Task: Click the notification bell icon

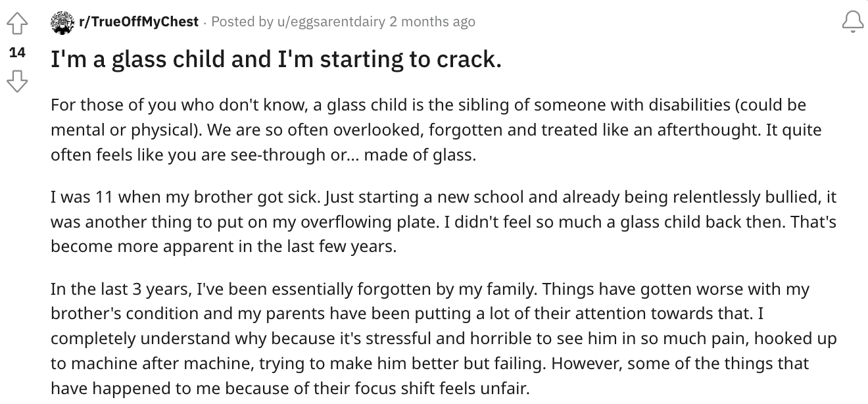Action: [853, 23]
